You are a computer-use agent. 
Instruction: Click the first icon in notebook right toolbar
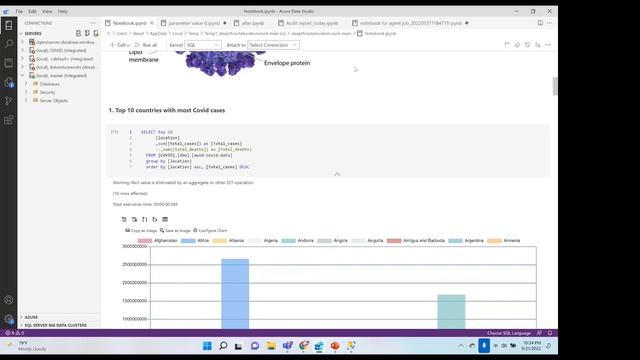(507, 45)
